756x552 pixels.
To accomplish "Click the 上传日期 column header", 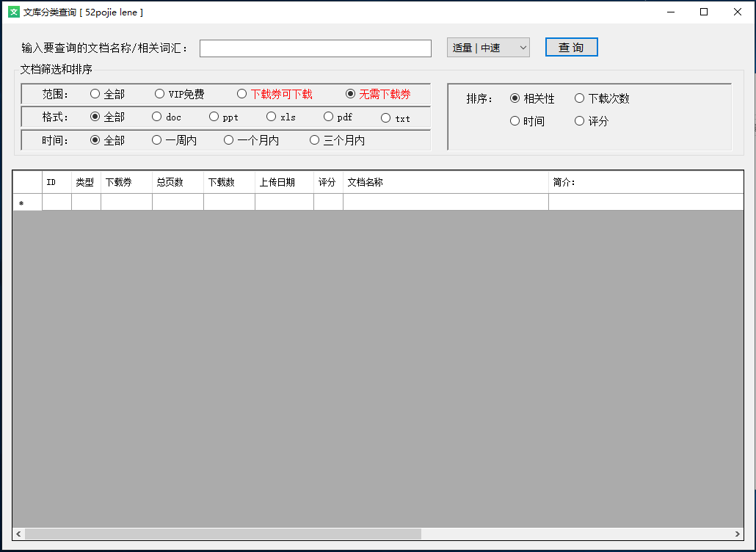I will pyautogui.click(x=285, y=182).
